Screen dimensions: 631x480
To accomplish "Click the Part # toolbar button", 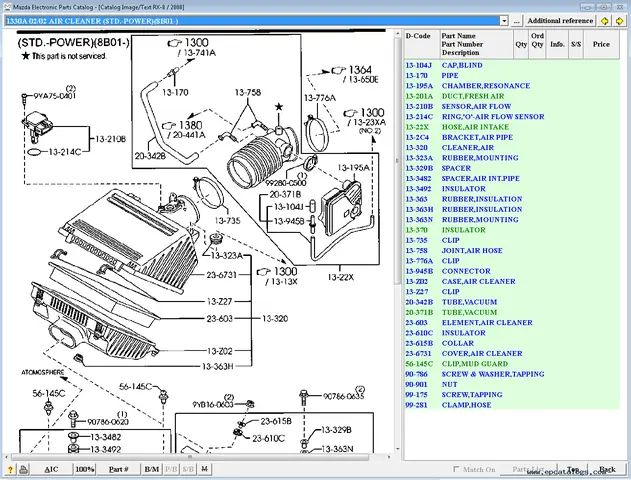I will click(x=119, y=469).
